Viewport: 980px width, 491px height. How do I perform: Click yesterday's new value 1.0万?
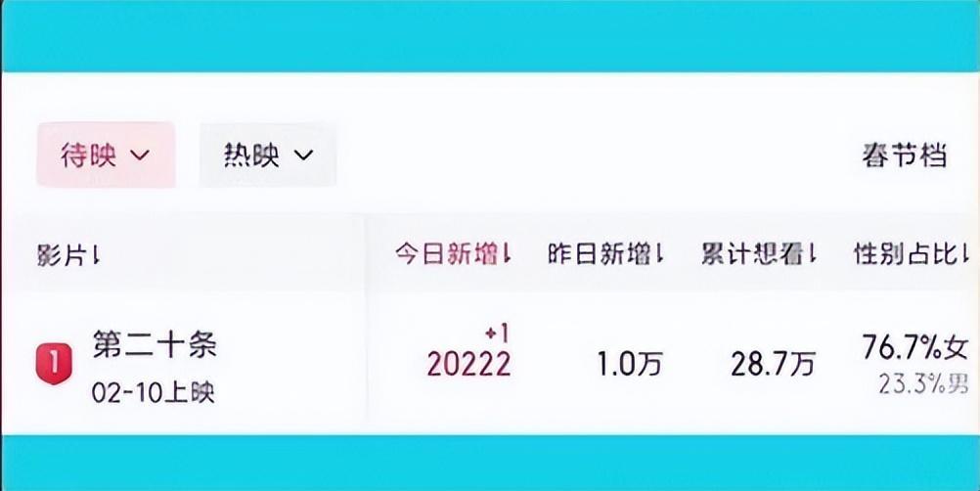(x=630, y=365)
